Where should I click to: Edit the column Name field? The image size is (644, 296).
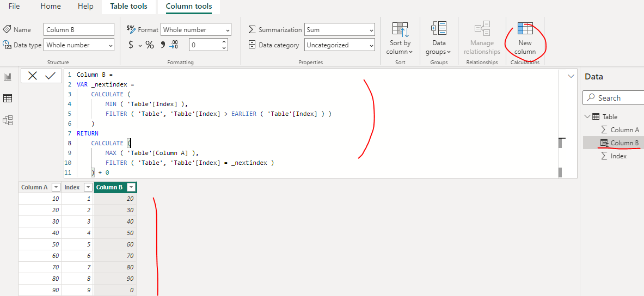[79, 29]
